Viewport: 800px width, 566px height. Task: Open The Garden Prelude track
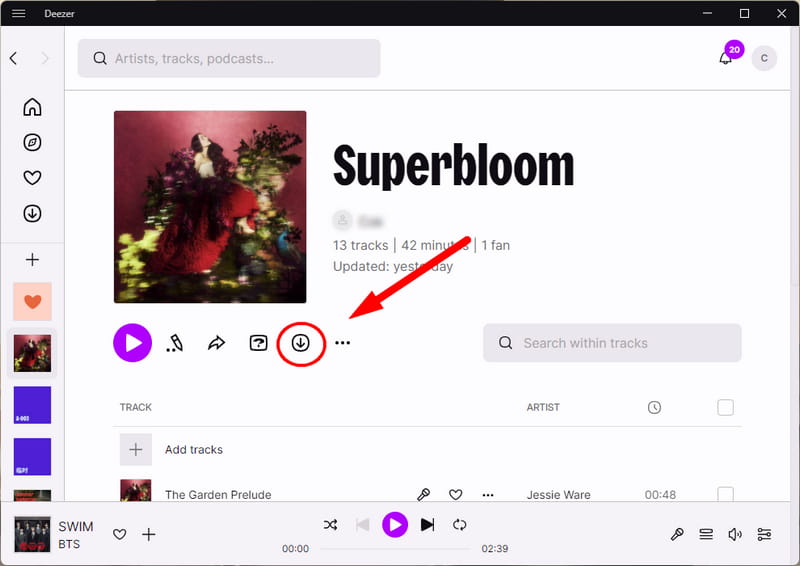click(218, 495)
